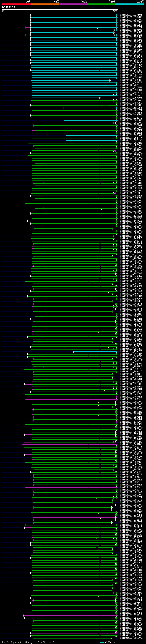Select the UniRef100_A4RTB4 entry
Image resolution: width=146 pixels, height=644 pixels.
(x=131, y=113)
